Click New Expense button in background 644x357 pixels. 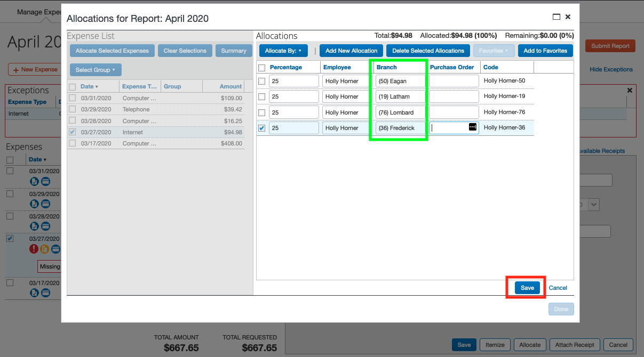[x=35, y=69]
